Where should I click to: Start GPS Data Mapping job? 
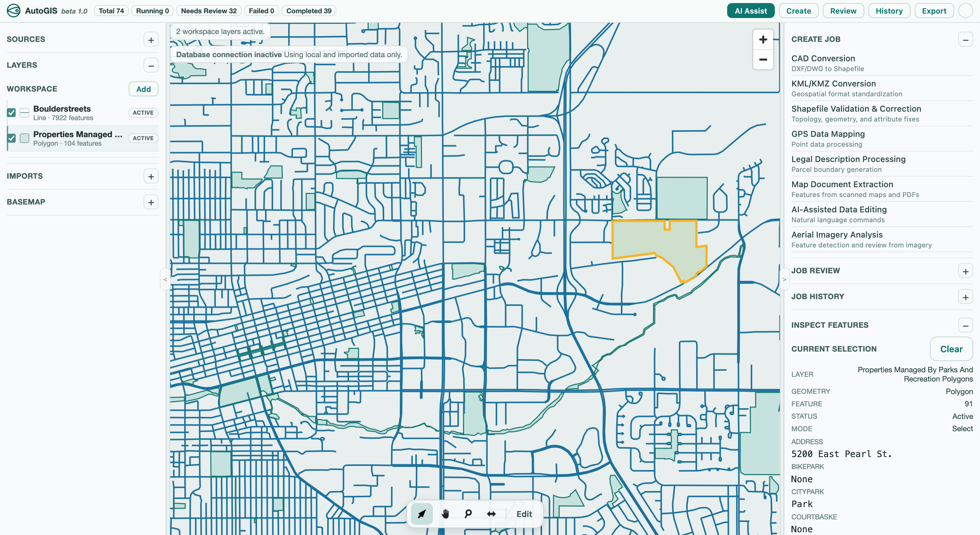(x=881, y=139)
